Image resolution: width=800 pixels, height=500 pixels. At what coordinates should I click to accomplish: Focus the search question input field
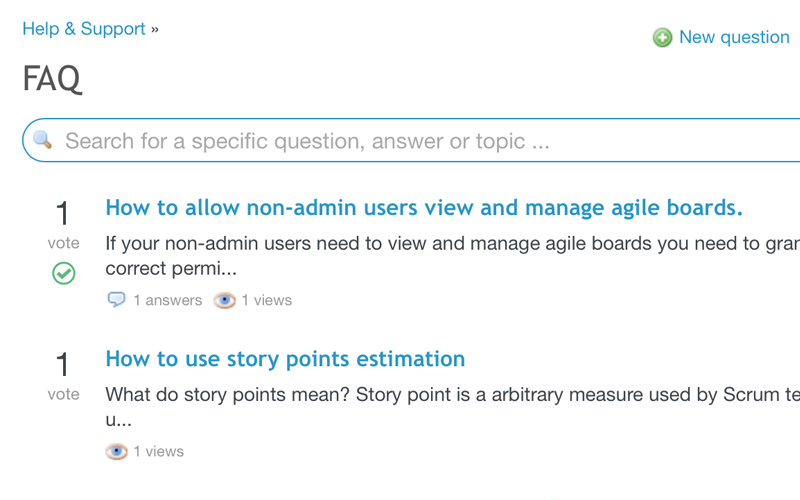tap(400, 141)
